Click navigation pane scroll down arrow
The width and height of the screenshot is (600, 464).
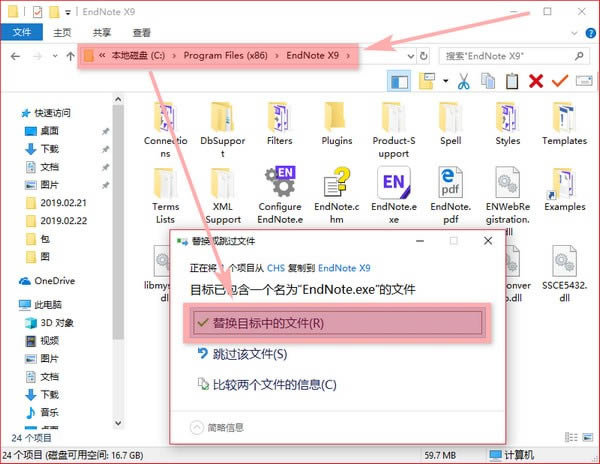(x=118, y=423)
